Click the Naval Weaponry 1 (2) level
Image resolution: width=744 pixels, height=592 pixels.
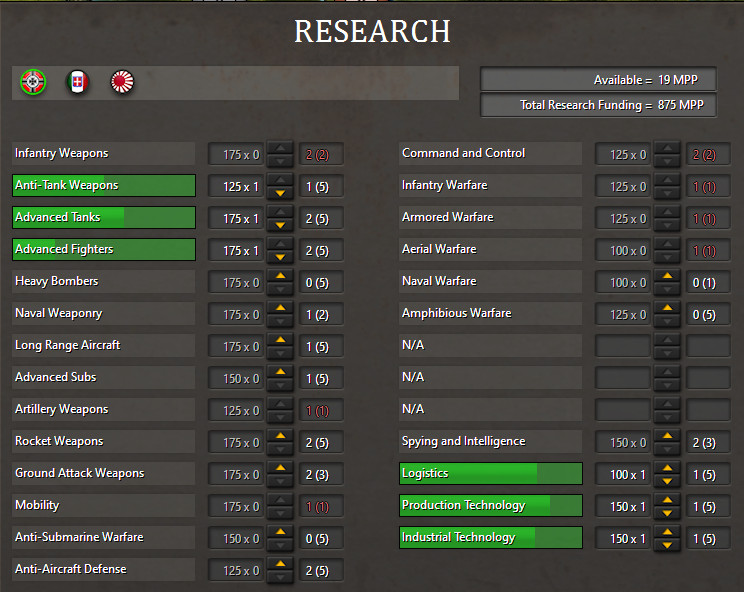point(321,314)
